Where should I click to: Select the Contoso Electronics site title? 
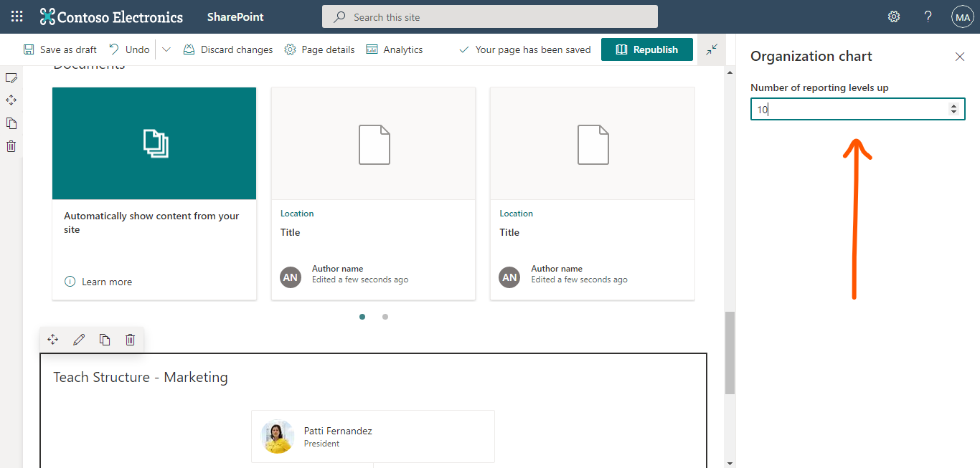(x=119, y=16)
